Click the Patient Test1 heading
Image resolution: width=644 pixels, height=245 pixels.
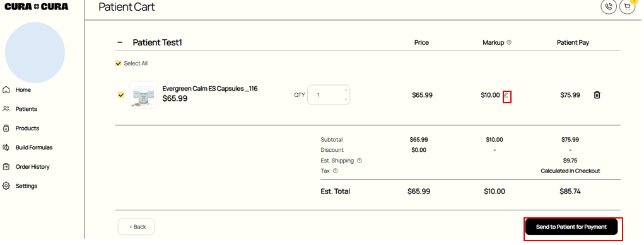[x=157, y=42]
